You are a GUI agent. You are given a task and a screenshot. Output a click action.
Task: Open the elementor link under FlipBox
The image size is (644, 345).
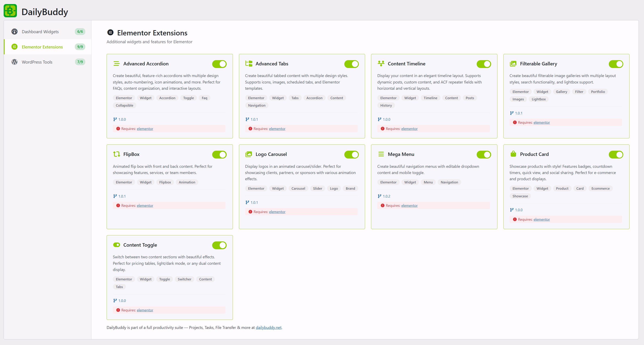(145, 205)
